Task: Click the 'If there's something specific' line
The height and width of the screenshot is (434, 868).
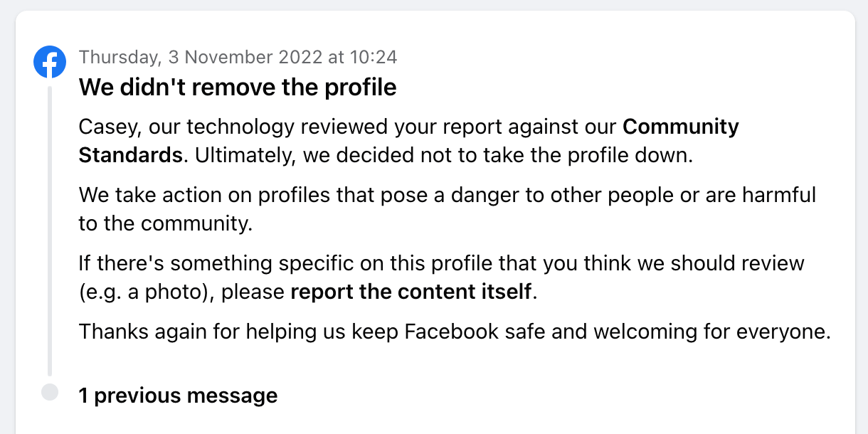Action: (441, 263)
